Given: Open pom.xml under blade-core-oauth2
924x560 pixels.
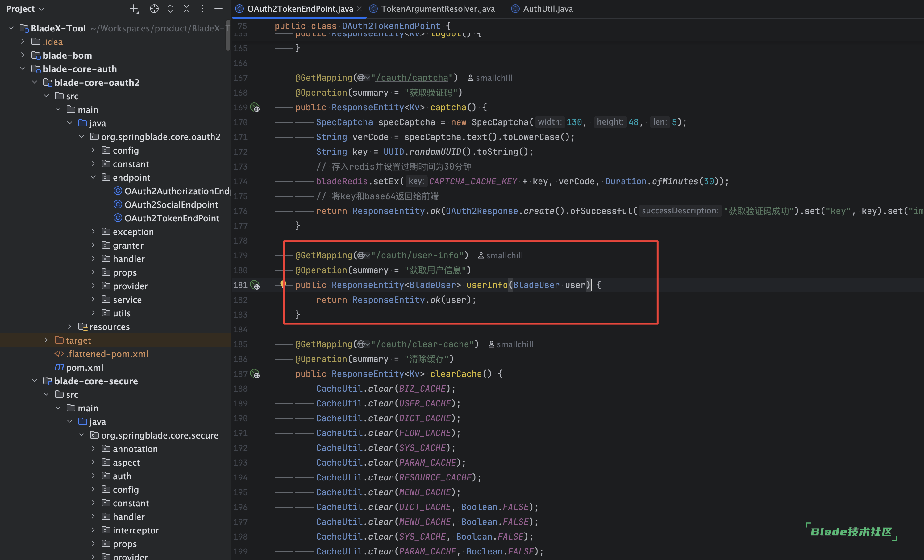Looking at the screenshot, I should coord(79,368).
